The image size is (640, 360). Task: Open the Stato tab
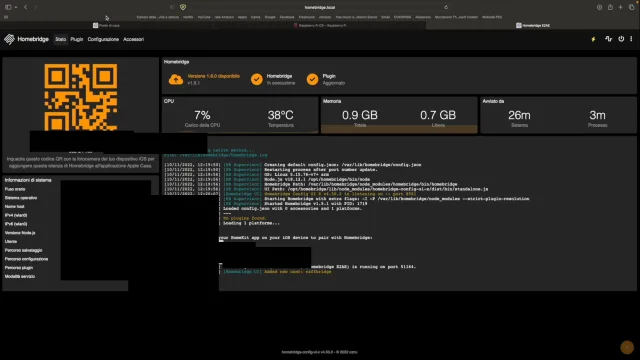coord(60,39)
